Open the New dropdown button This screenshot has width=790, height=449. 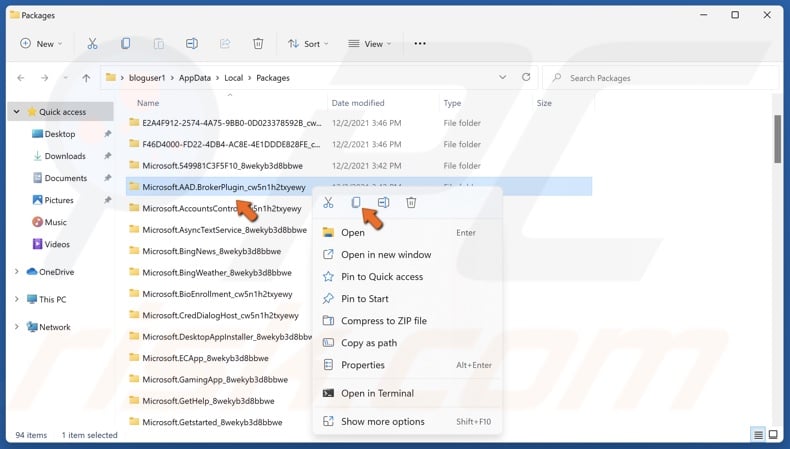click(41, 44)
